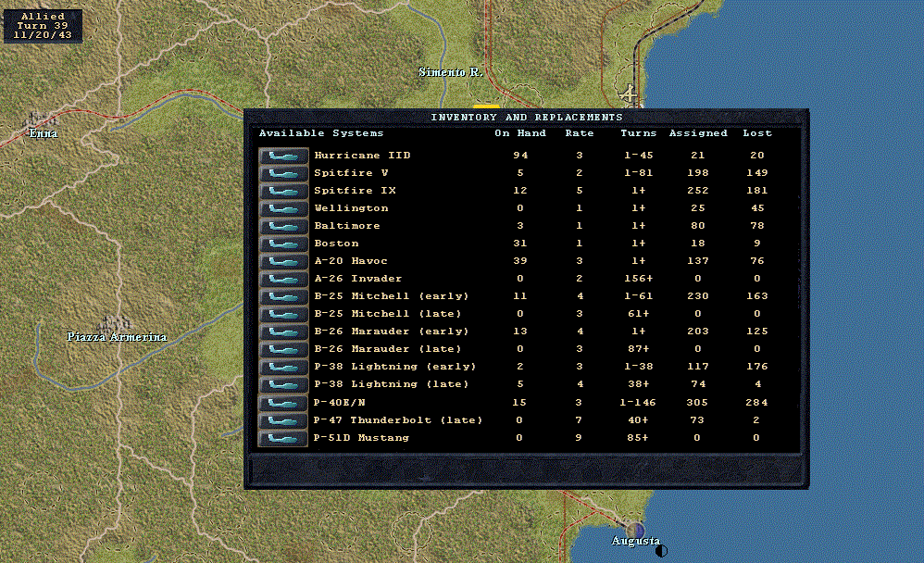The height and width of the screenshot is (563, 924).
Task: Open the Boston aircraft icon
Action: [283, 244]
